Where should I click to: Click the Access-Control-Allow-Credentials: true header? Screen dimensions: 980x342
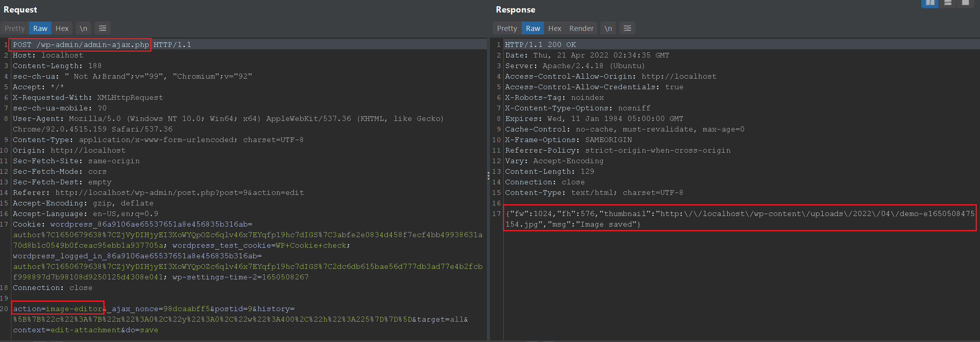[594, 87]
